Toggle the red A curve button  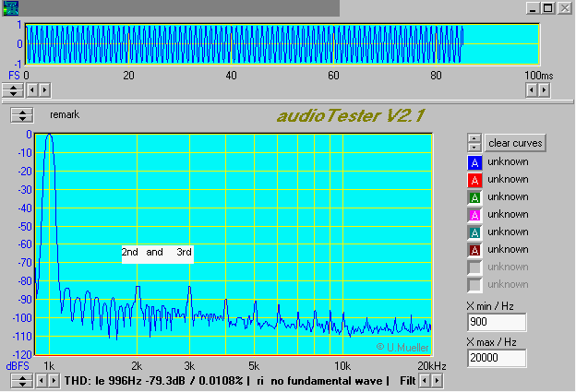coord(474,180)
